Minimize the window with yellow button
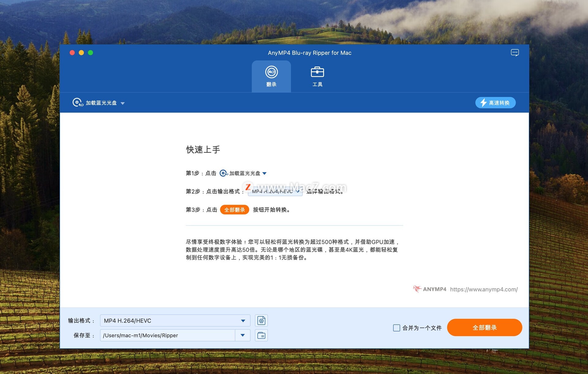Image resolution: width=588 pixels, height=374 pixels. 81,53
